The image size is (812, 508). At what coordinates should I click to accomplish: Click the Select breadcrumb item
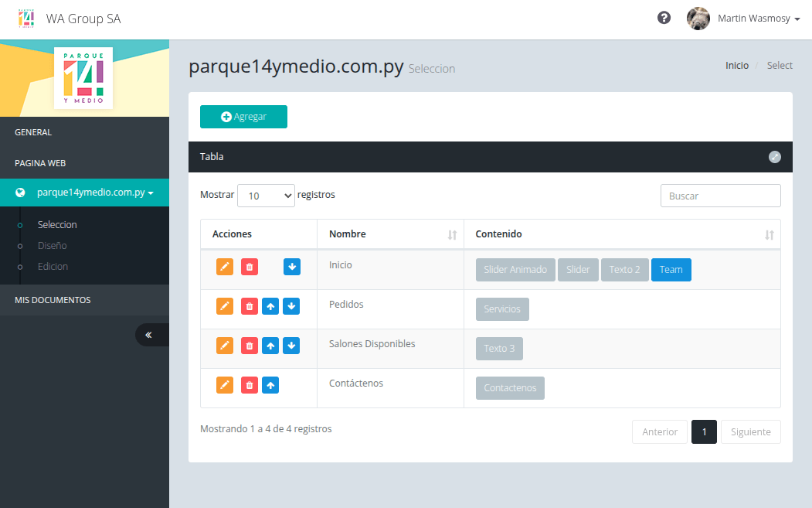click(x=780, y=65)
